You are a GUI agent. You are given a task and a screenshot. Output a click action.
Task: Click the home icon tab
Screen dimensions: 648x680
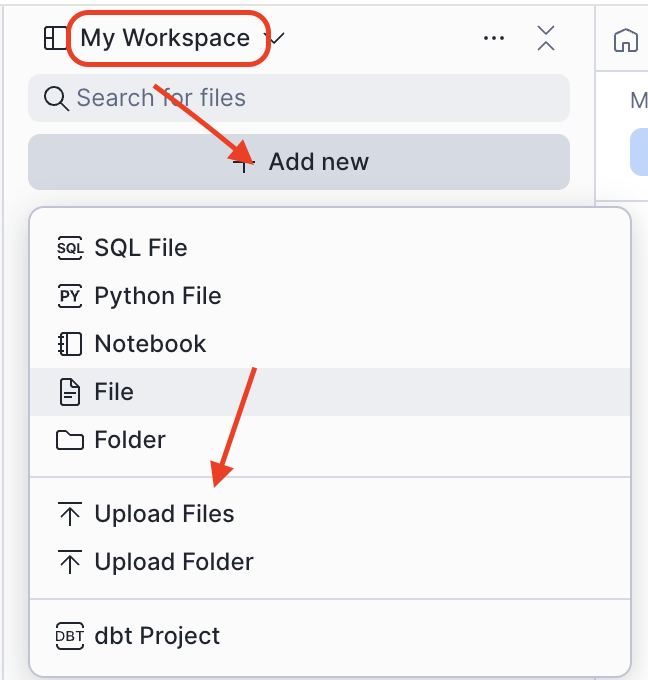(625, 41)
